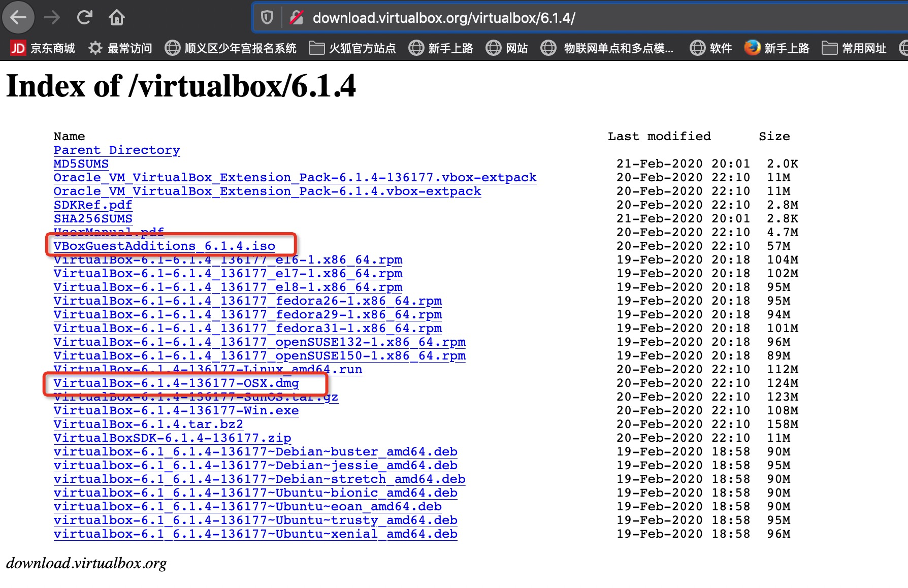
Task: Click the 158M size of tar.bz2
Action: click(x=783, y=424)
